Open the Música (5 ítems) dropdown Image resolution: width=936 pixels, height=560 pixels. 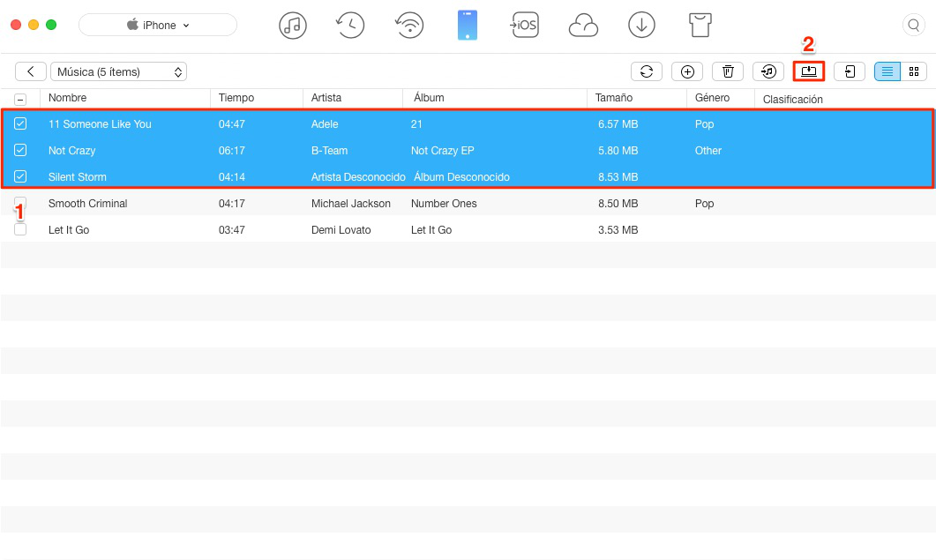pyautogui.click(x=119, y=71)
